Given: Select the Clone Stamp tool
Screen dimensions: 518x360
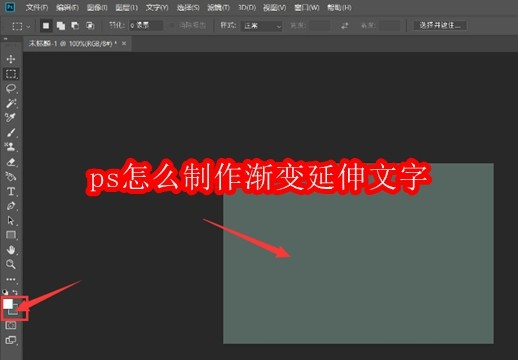Looking at the screenshot, I should tap(11, 147).
